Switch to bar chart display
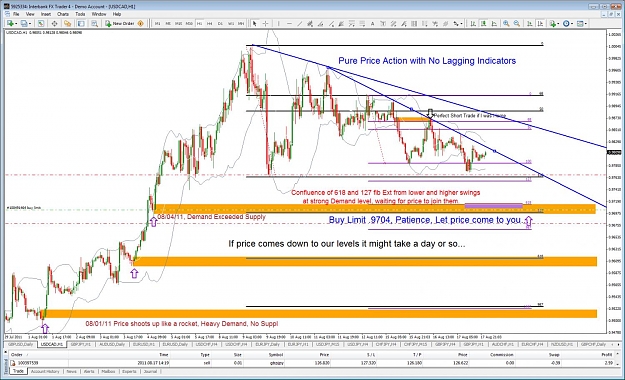 click(473, 24)
